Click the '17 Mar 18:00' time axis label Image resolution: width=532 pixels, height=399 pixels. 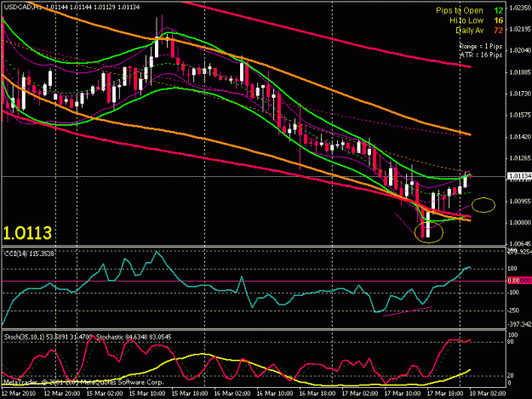click(x=445, y=394)
